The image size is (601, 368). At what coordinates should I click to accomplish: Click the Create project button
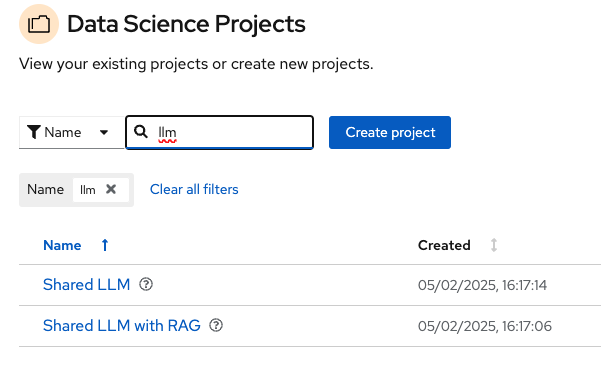coord(390,133)
